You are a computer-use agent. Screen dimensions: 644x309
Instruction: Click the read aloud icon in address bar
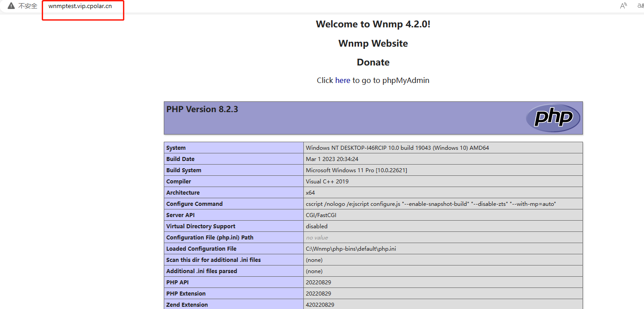point(623,6)
